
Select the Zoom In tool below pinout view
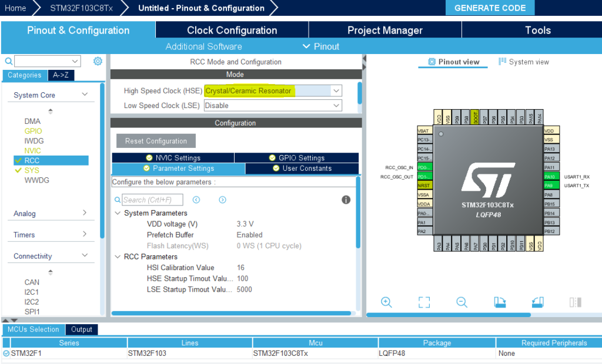(x=386, y=302)
